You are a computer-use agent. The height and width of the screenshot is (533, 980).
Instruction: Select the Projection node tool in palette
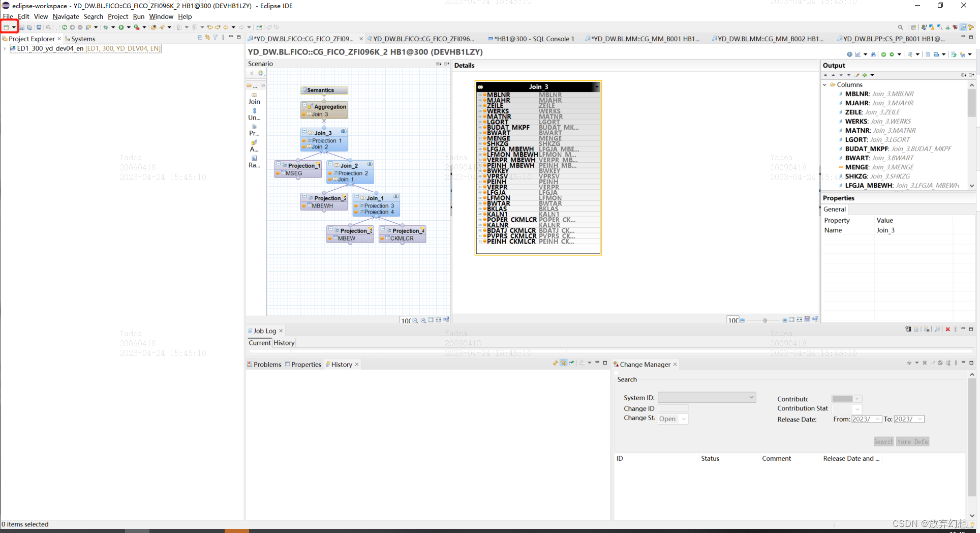coord(254,130)
